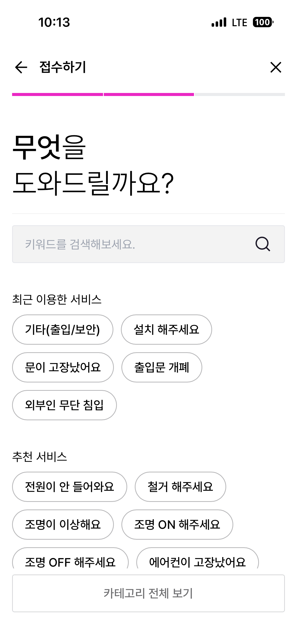The width and height of the screenshot is (297, 644).
Task: Close the 접수하기 screen with X
Action: click(x=276, y=67)
